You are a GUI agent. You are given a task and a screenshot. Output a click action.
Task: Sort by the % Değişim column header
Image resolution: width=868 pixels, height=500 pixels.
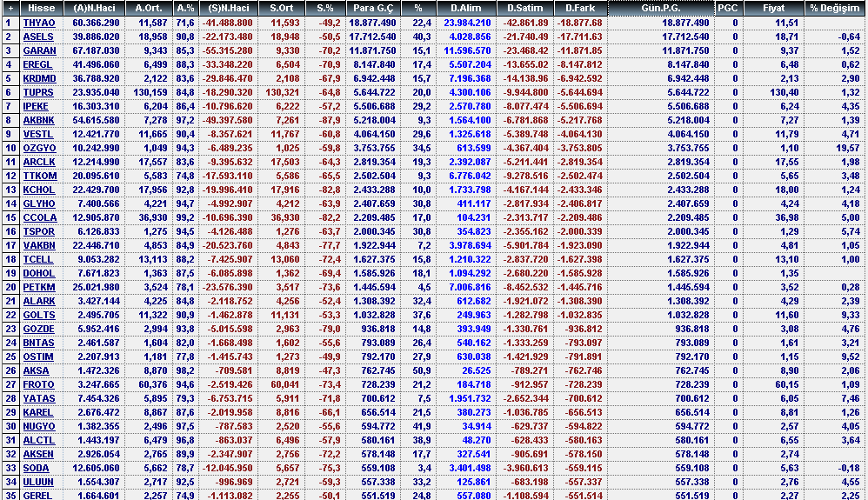point(833,8)
